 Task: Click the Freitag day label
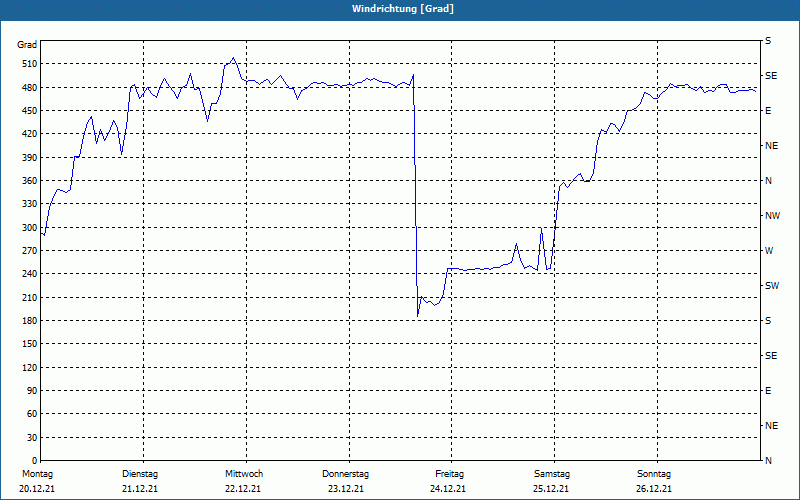point(449,474)
